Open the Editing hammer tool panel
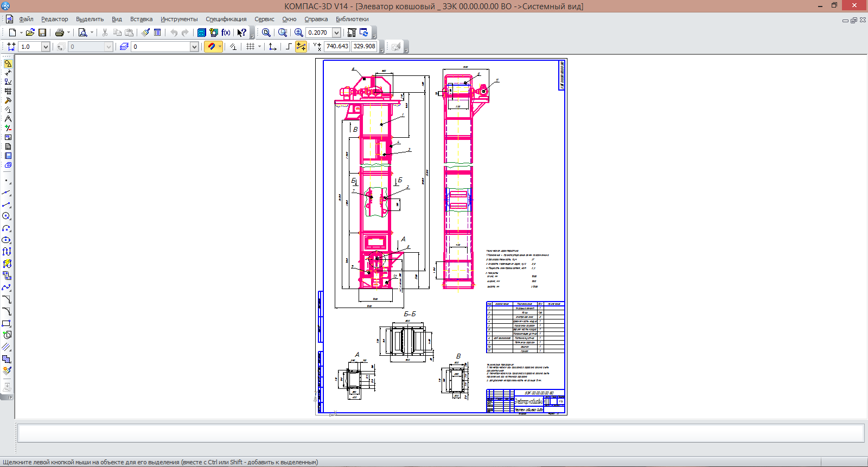The width and height of the screenshot is (868, 467). [8, 100]
